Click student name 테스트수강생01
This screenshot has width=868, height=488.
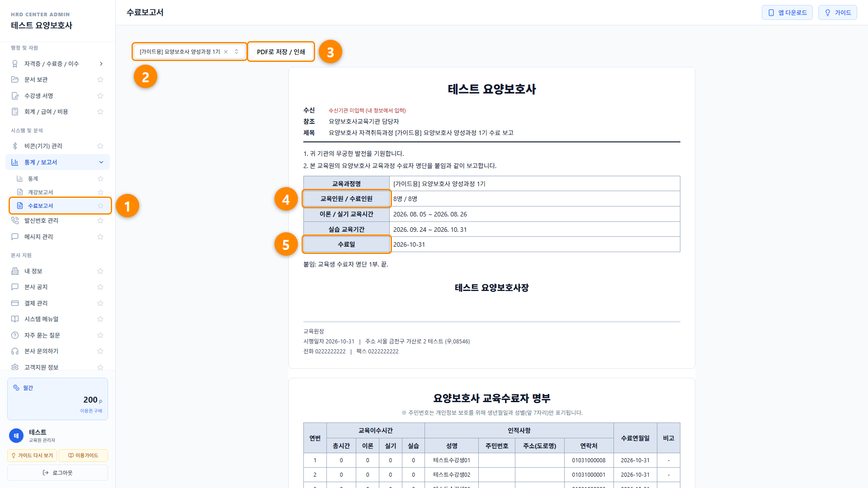point(452,460)
